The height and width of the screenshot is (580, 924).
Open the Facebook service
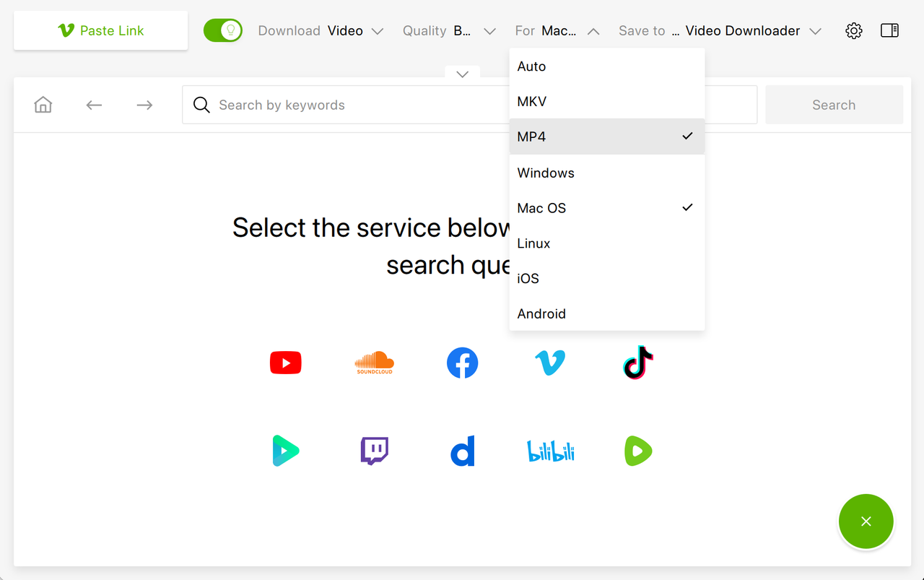463,363
